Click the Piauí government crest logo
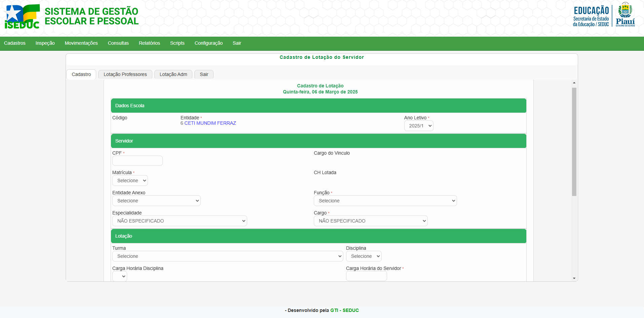 625,14
